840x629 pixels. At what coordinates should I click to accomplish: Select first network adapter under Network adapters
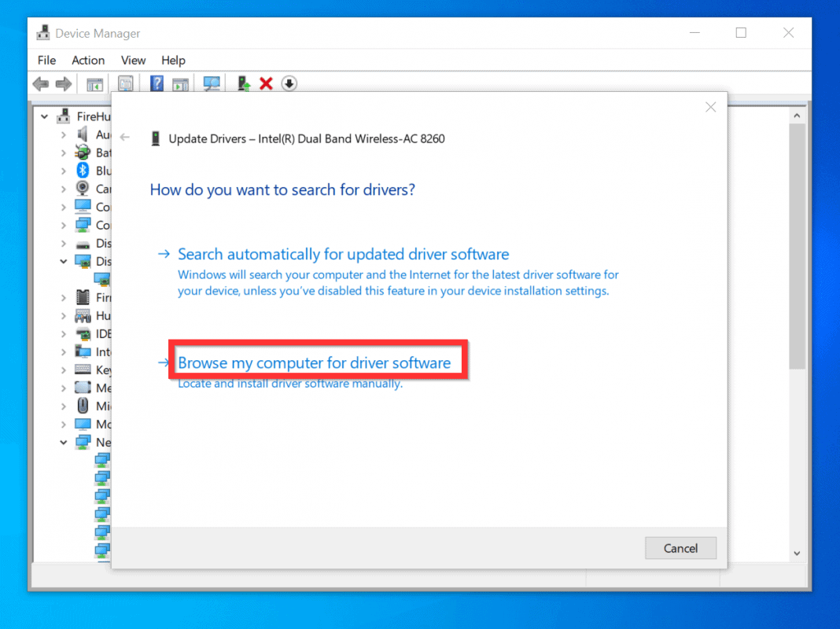[101, 460]
